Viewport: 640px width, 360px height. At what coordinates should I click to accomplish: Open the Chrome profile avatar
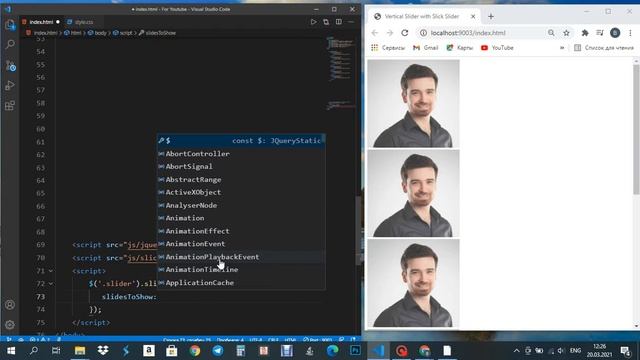pos(615,33)
